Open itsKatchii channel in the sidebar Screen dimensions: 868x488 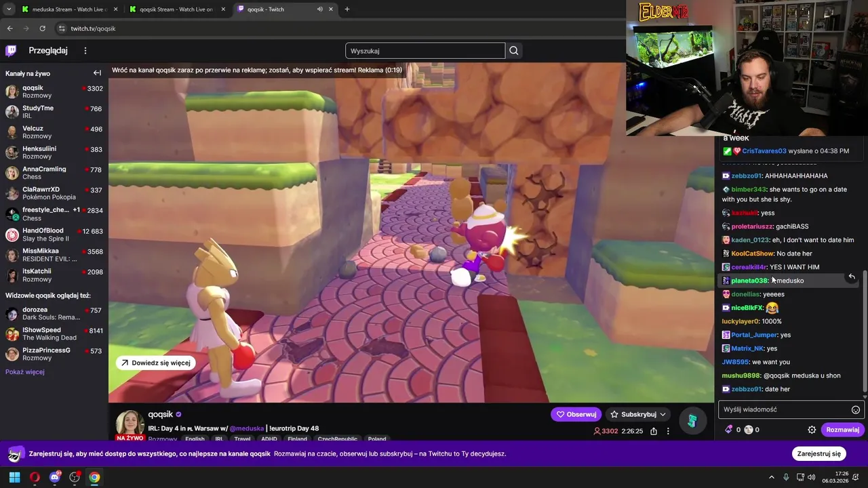click(x=54, y=275)
